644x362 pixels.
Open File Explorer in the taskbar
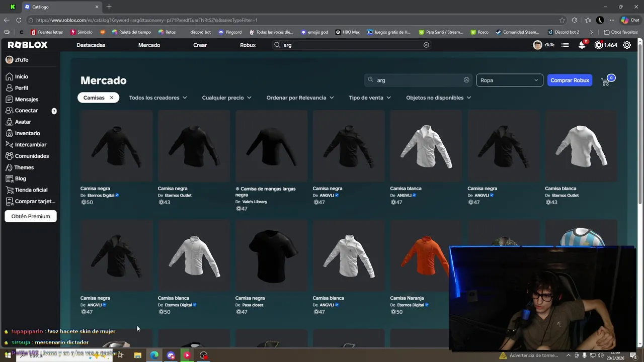(x=137, y=355)
